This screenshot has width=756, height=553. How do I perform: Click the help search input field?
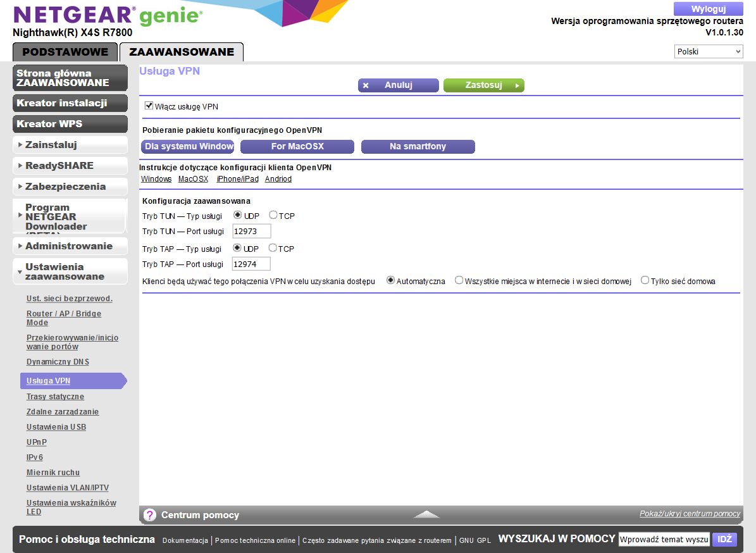pyautogui.click(x=664, y=540)
